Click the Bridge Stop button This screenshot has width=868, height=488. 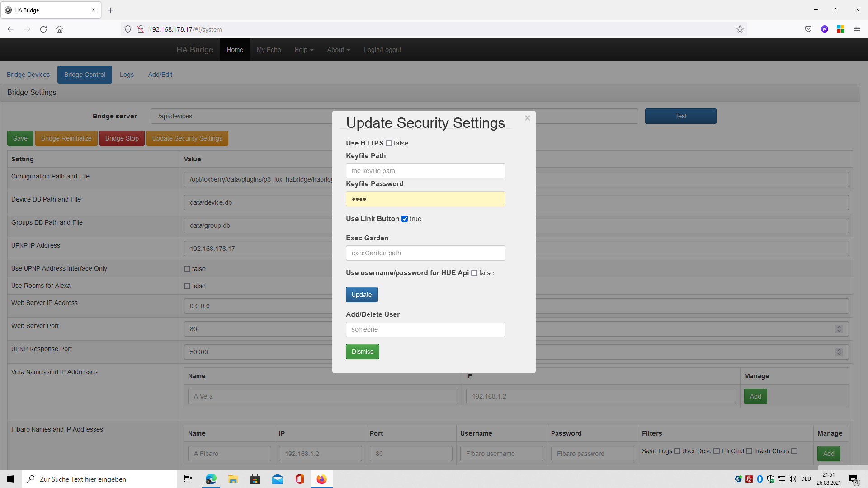122,138
